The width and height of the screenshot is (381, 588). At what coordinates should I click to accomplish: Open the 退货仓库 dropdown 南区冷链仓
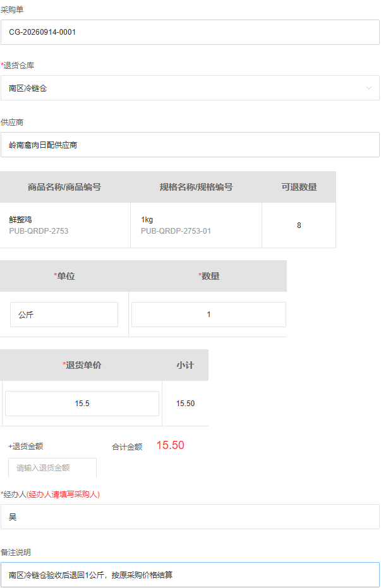(x=190, y=88)
